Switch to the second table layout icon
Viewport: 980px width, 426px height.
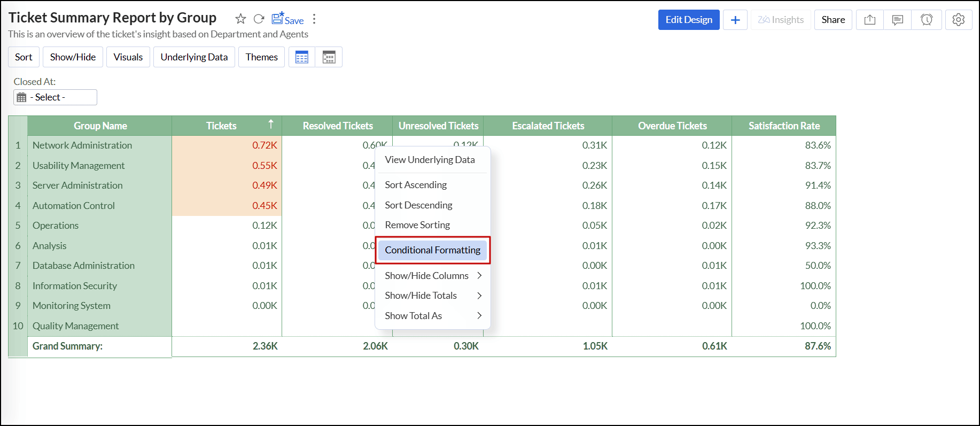329,57
